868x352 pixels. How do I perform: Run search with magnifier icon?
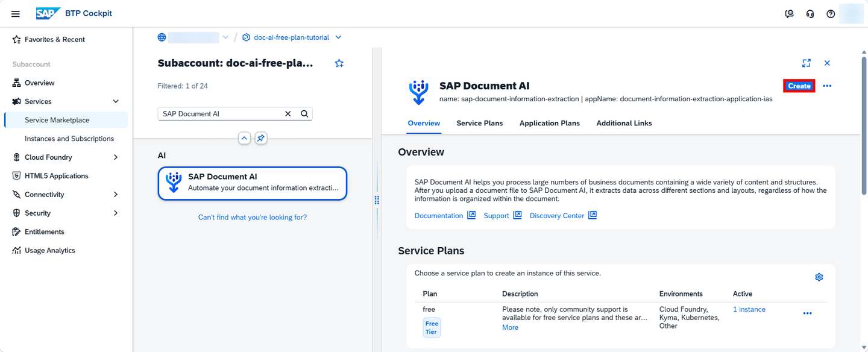(304, 113)
